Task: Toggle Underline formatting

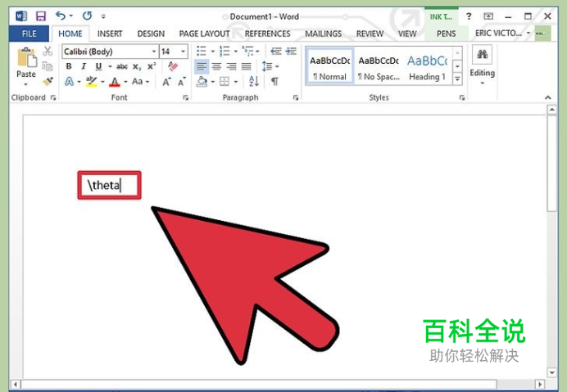Action: (x=98, y=67)
